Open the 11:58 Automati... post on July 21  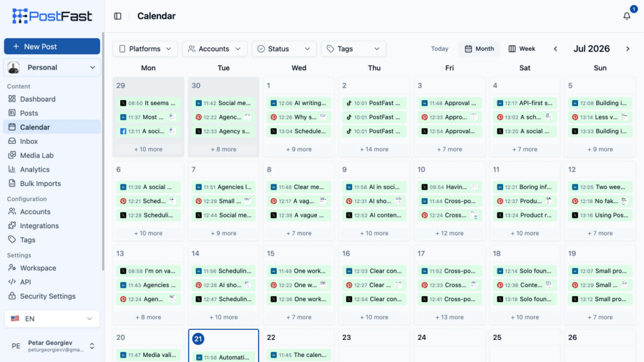point(223,357)
